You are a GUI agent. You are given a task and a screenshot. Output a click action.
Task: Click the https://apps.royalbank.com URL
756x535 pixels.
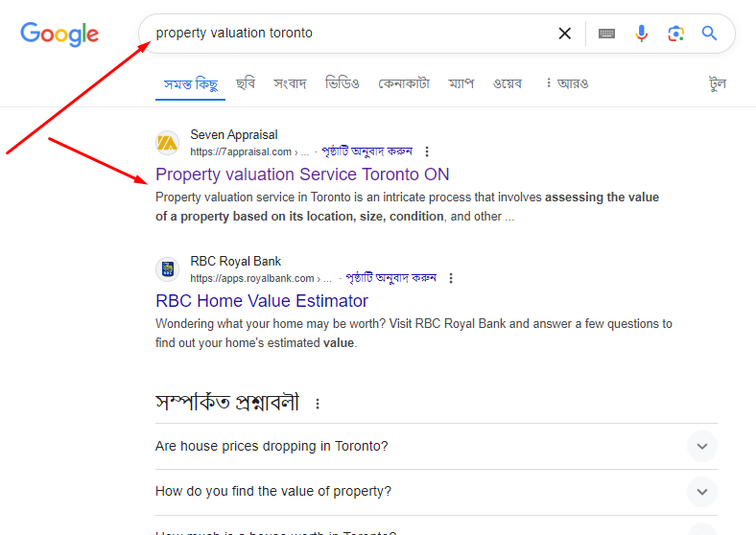click(x=261, y=279)
